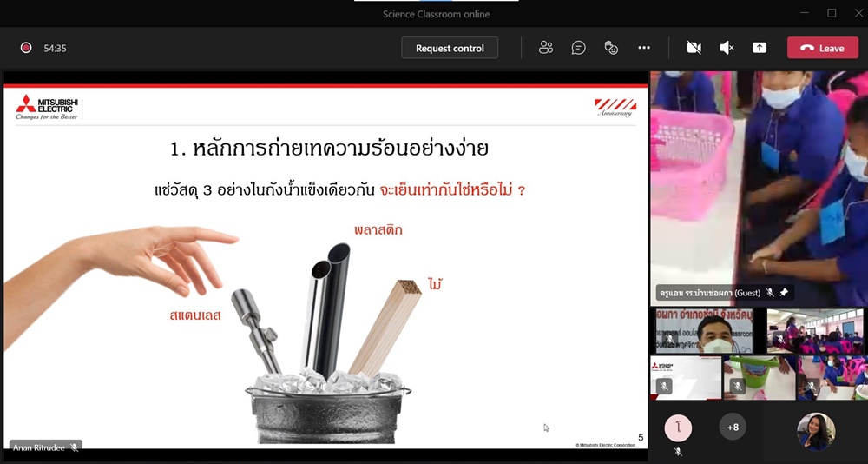Select the students in blue thumbnail
Image resolution: width=868 pixels, height=464 pixels.
832,377
